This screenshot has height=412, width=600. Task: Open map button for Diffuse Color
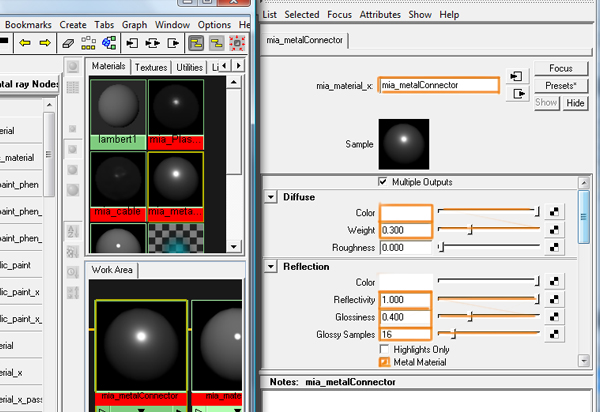tap(554, 212)
